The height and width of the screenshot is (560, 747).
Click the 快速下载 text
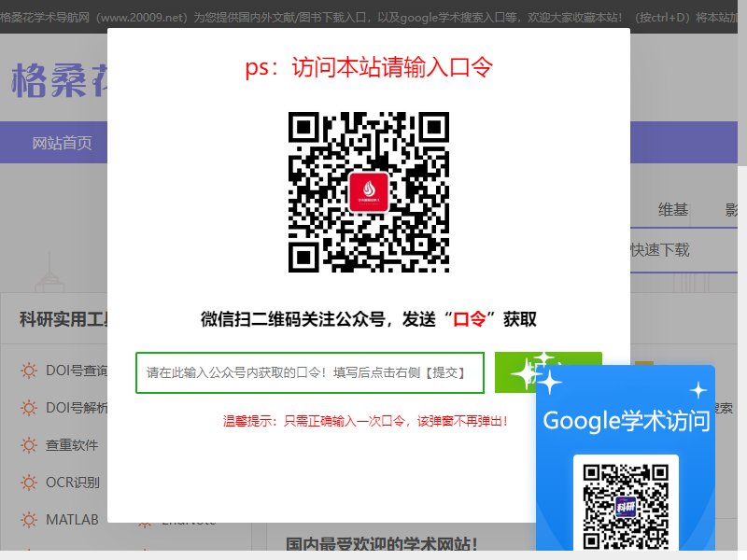click(x=660, y=249)
